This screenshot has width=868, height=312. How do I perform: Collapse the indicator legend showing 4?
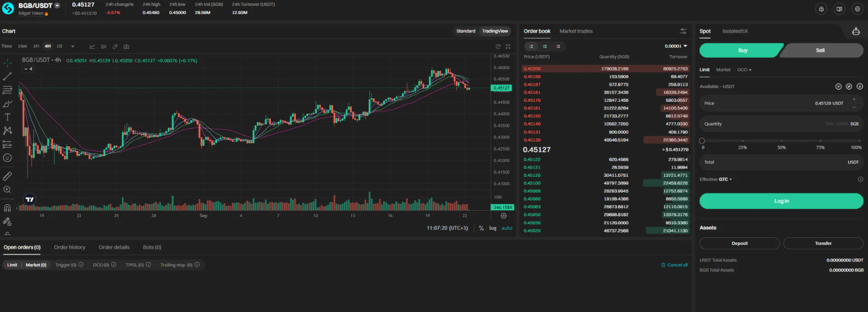28,69
